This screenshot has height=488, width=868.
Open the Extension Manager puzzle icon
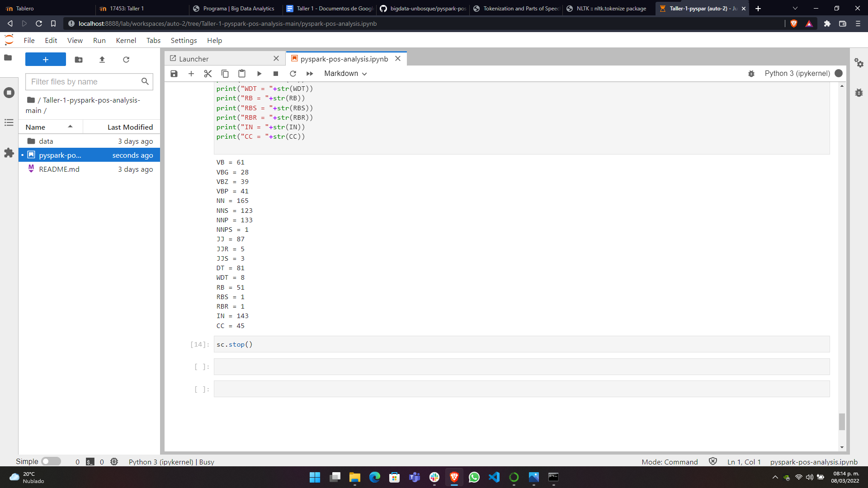click(9, 153)
